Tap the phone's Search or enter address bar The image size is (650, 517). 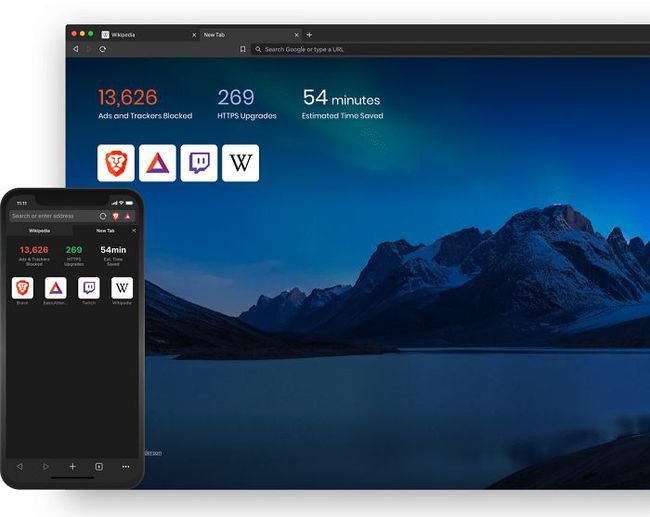click(54, 216)
